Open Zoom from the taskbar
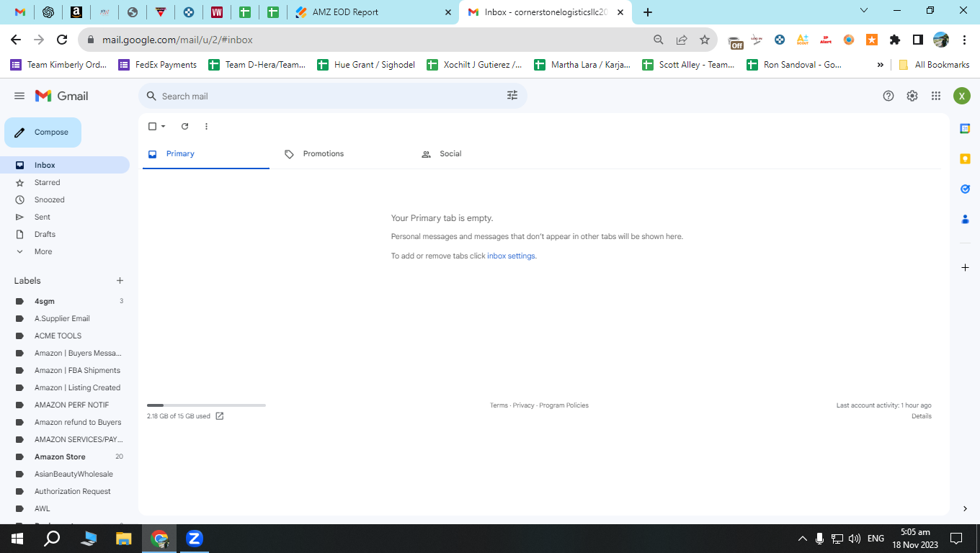Viewport: 980px width, 553px height. pos(195,539)
